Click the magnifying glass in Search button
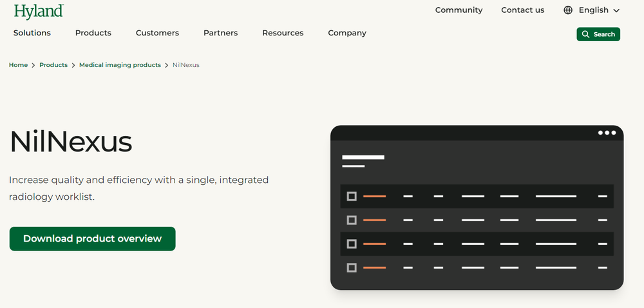The height and width of the screenshot is (308, 644). click(x=585, y=34)
